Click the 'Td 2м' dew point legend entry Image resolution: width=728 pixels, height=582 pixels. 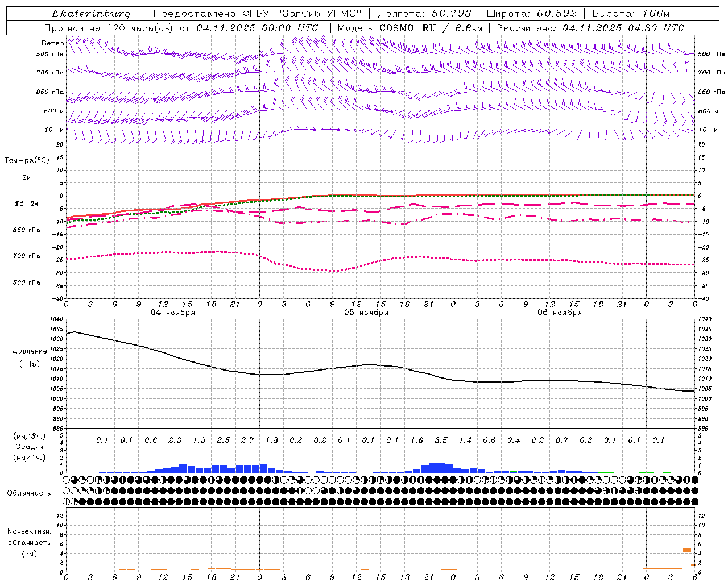click(x=26, y=203)
